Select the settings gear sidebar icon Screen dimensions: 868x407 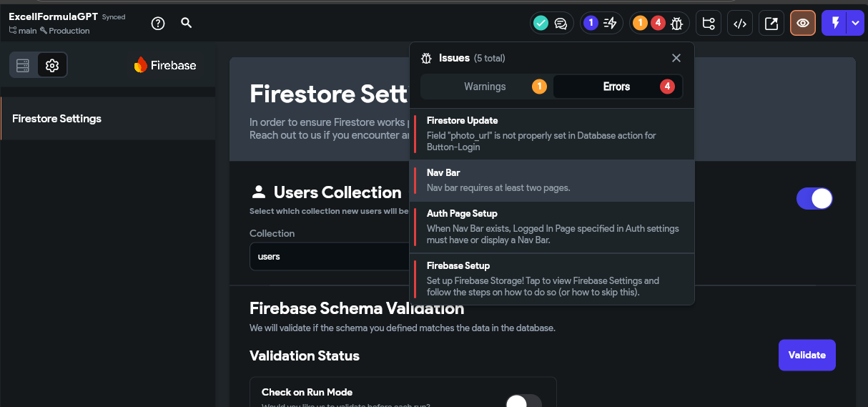[x=52, y=66]
